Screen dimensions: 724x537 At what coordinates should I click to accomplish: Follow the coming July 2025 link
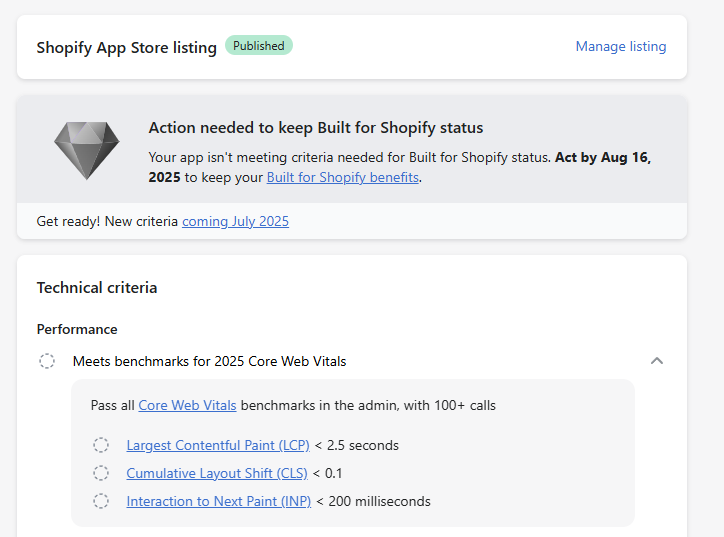point(235,222)
